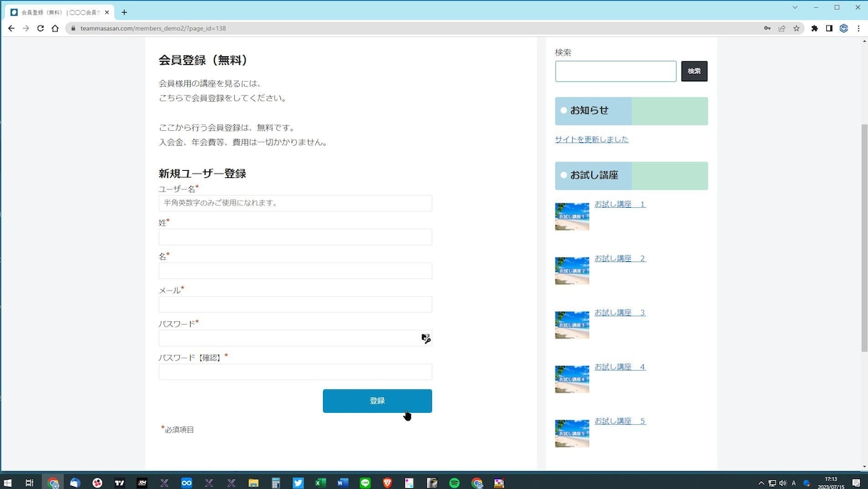Open Task View in the taskbar

pos(30,483)
